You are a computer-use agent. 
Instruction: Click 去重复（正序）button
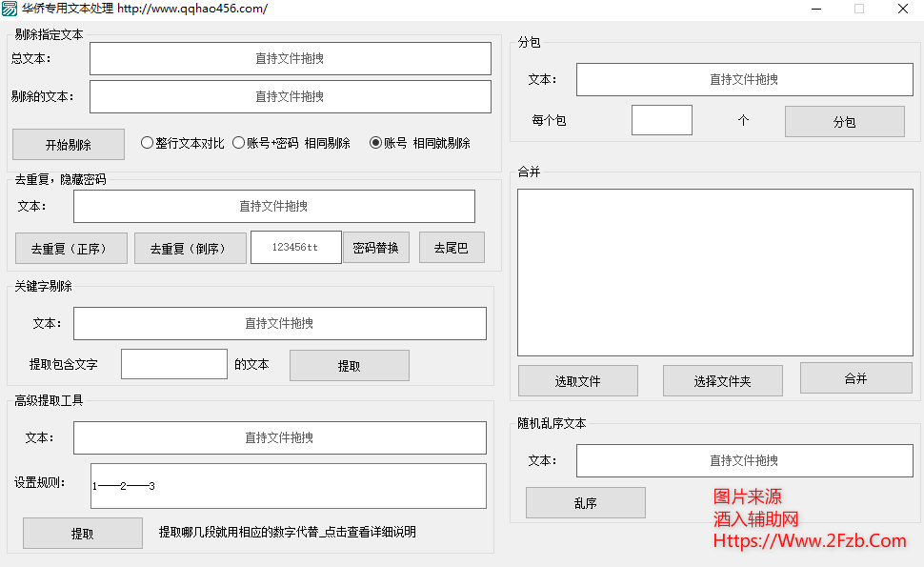pyautogui.click(x=71, y=249)
